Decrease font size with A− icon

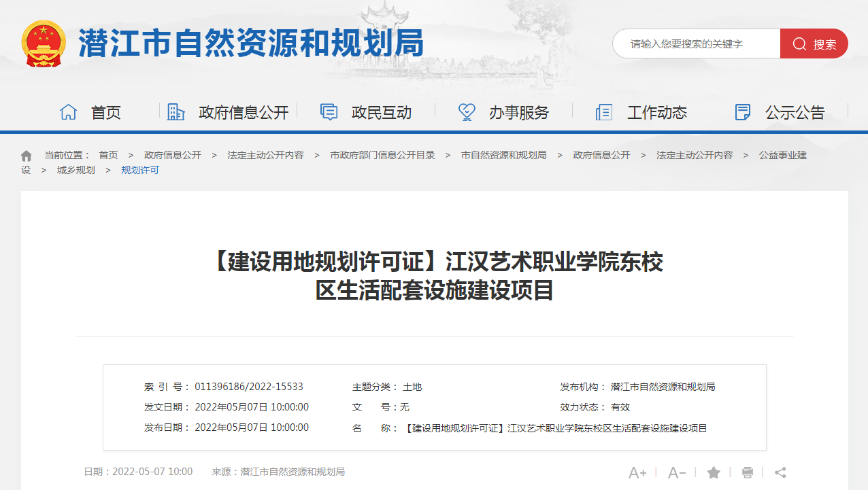click(677, 472)
